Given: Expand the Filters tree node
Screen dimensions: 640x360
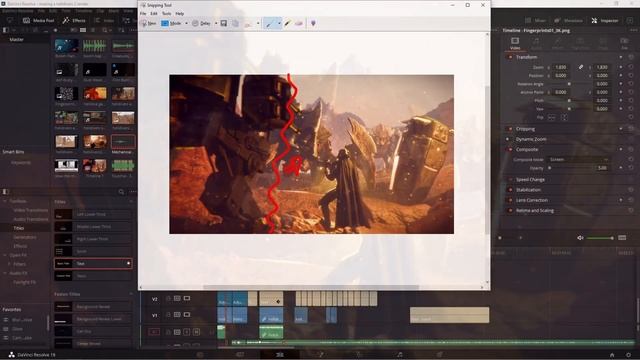Looking at the screenshot, I should (9, 264).
